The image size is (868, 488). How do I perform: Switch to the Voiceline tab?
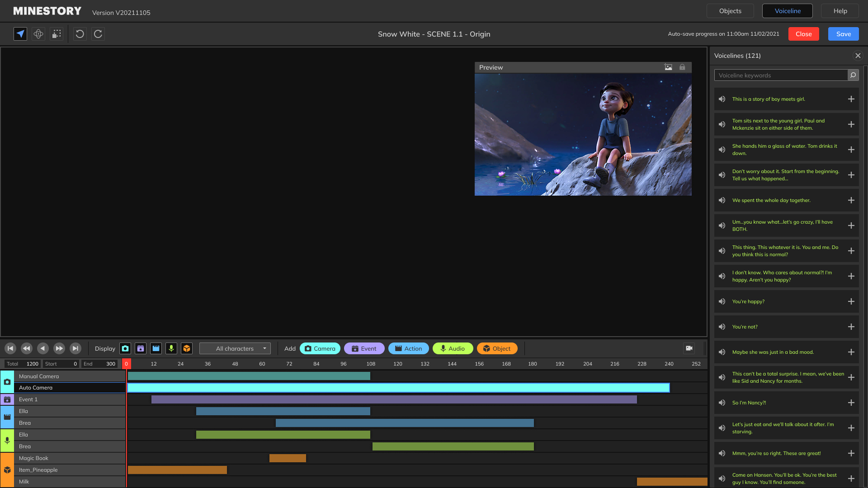(788, 11)
